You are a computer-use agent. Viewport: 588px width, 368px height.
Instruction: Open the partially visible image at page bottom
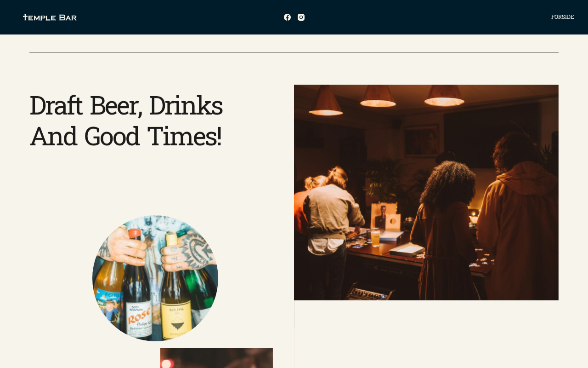pos(216,358)
